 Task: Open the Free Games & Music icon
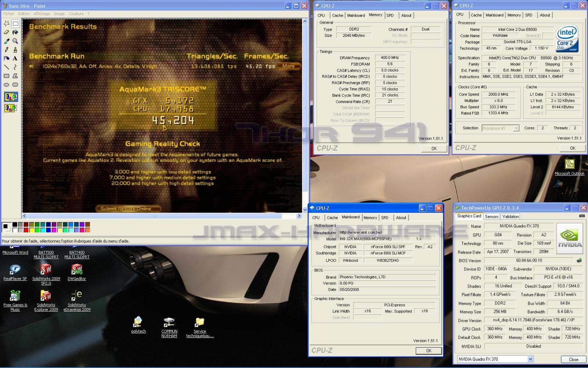(15, 301)
